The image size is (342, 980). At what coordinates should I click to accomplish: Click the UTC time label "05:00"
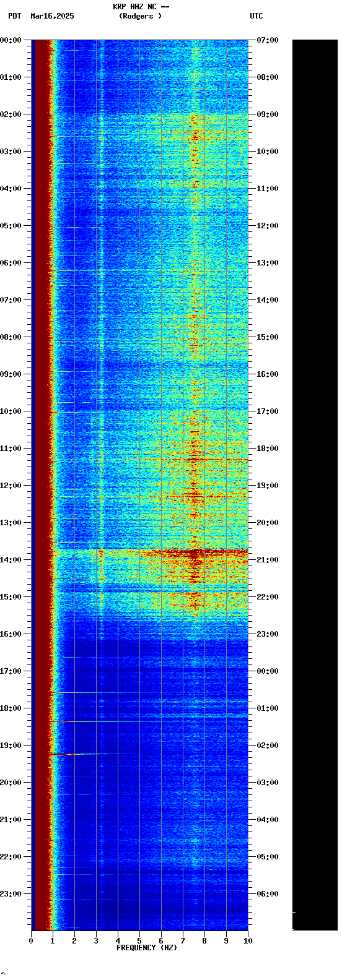[x=268, y=857]
